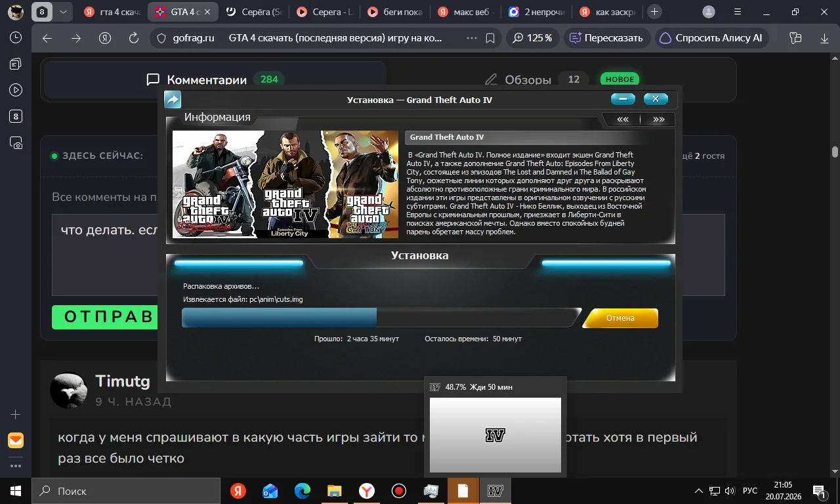
Task: Click the installer's arrow logo icon
Action: 173,100
